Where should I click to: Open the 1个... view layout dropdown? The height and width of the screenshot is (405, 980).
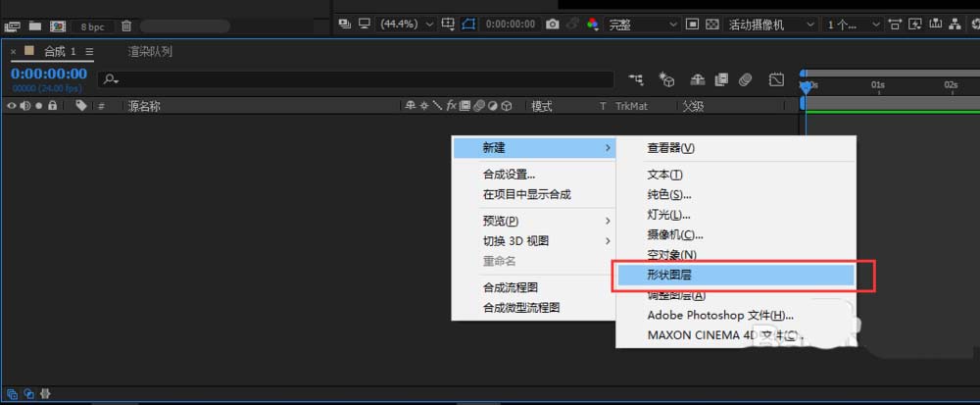click(855, 25)
